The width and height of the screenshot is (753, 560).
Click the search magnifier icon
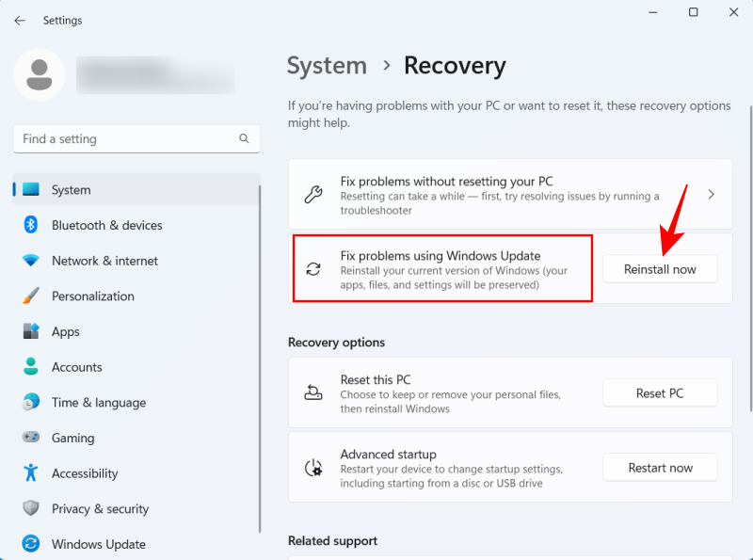point(244,138)
